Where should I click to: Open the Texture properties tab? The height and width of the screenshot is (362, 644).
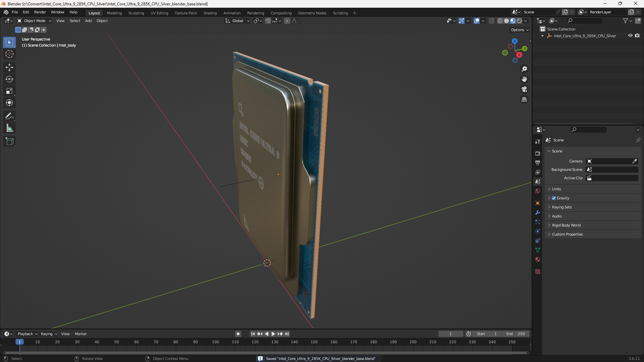tap(538, 271)
